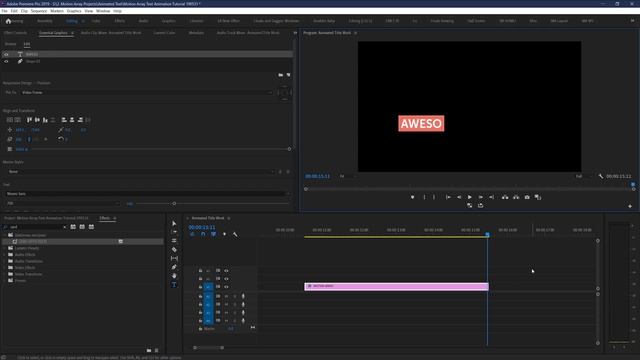Open the Program Monitor button editor plus
Image resolution: width=640 pixels, height=360 pixels.
630,207
